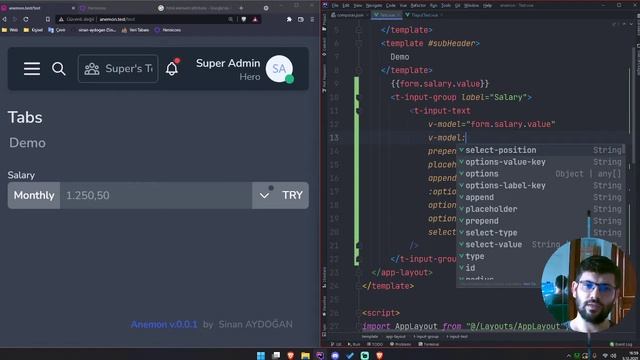Viewport: 640px width, 360px height.
Task: Focus the Salary input field
Action: coord(156,195)
